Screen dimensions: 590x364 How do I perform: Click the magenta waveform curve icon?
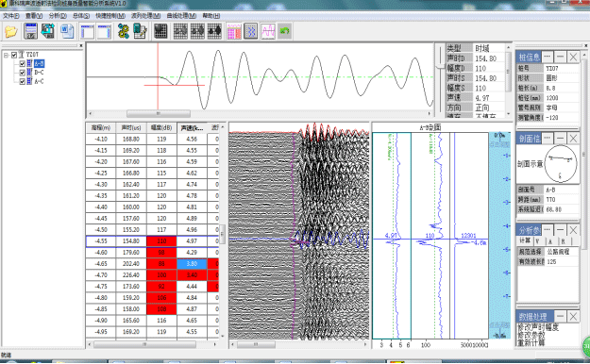(268, 31)
